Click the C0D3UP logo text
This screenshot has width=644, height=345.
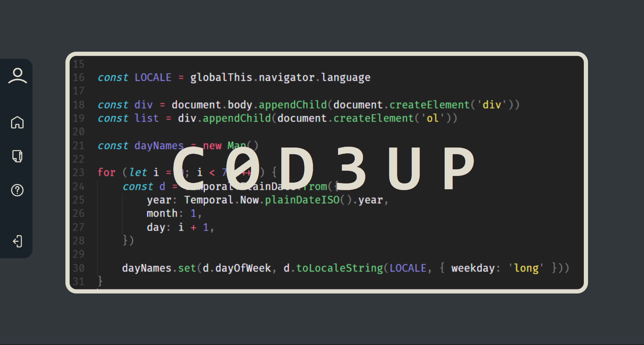pyautogui.click(x=324, y=169)
